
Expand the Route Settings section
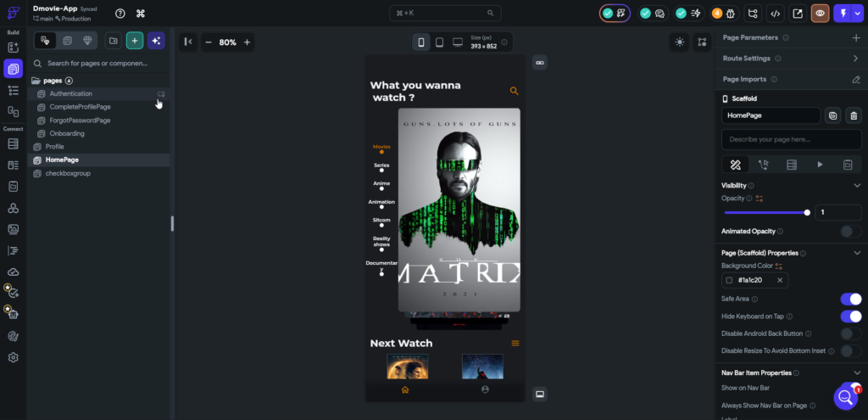(x=856, y=59)
